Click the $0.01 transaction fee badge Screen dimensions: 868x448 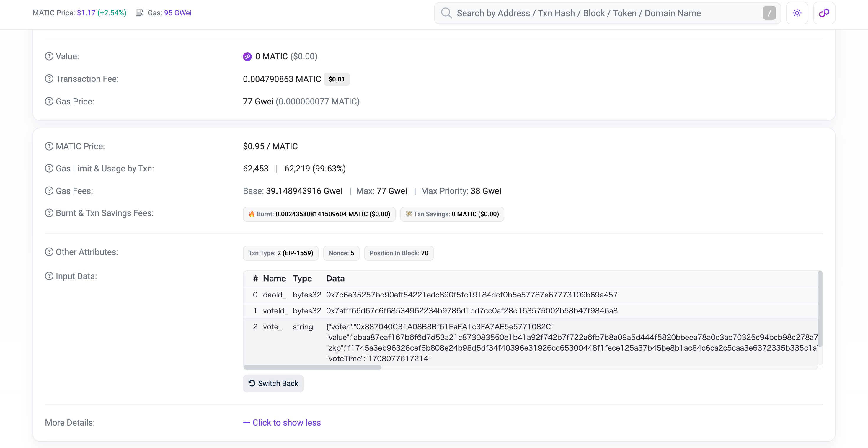pyautogui.click(x=336, y=79)
